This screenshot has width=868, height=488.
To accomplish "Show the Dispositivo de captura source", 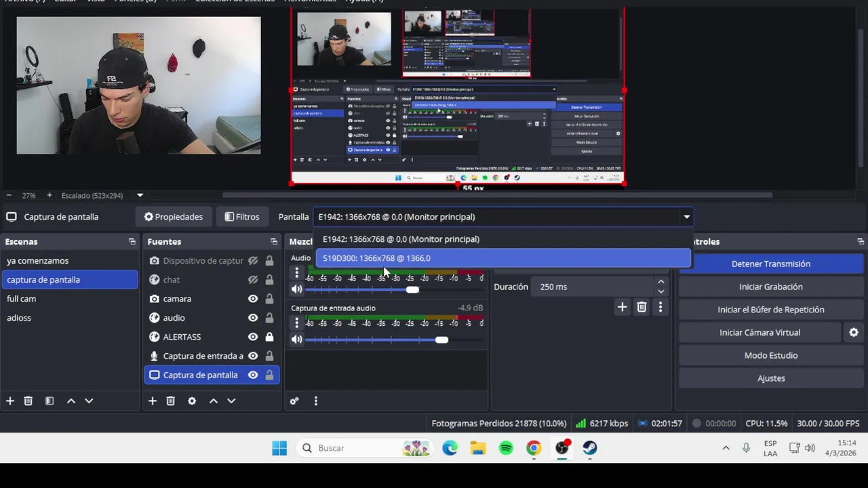I will pos(253,260).
